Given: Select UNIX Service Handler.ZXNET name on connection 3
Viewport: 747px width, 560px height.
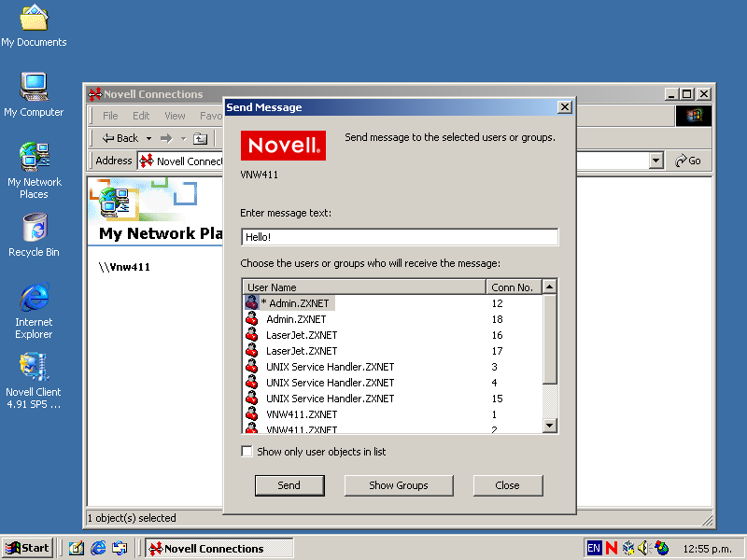Looking at the screenshot, I should [331, 367].
